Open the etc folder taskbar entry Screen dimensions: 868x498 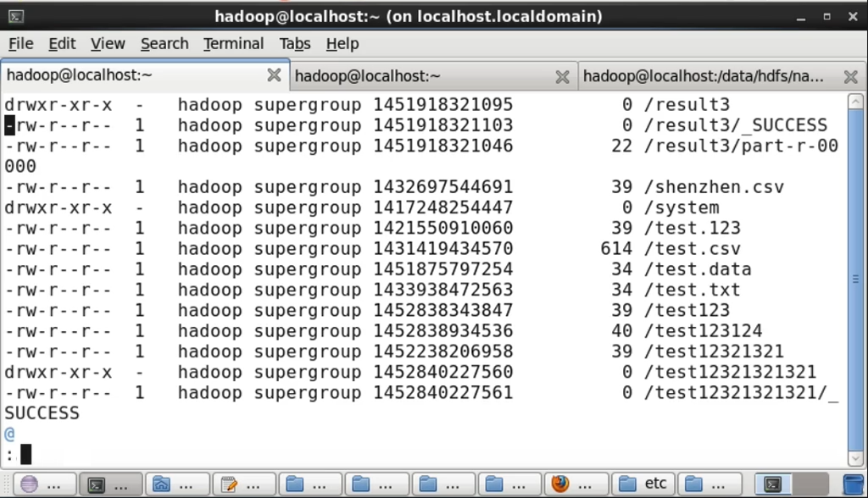643,484
